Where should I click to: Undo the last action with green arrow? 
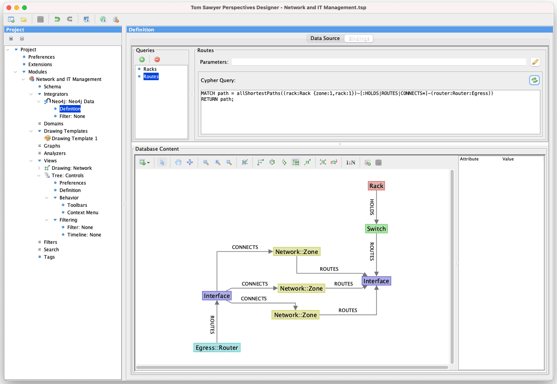57,19
